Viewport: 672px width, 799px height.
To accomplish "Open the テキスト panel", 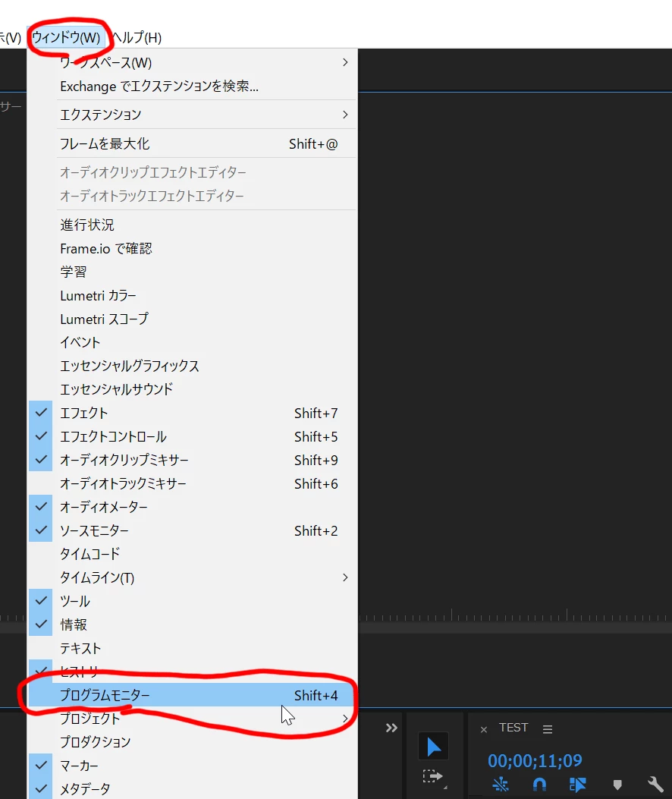I will 192,648.
